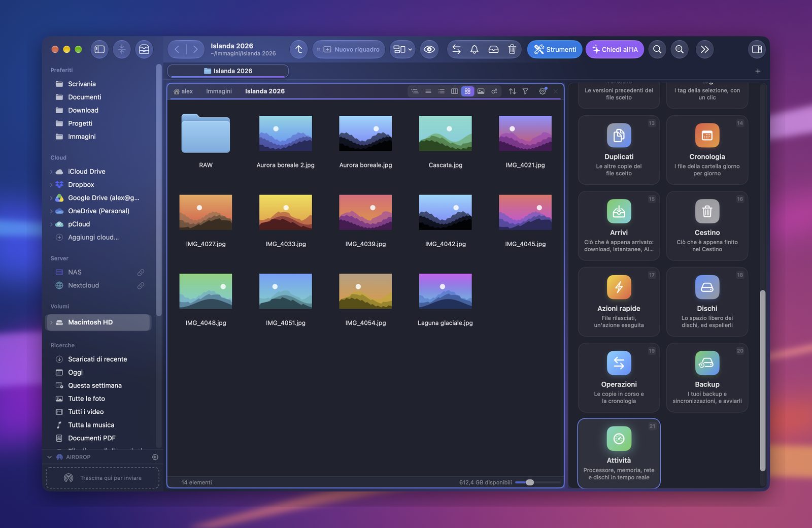Viewport: 812px width, 528px height.
Task: Open the Azioni rapide tool
Action: pos(619,302)
